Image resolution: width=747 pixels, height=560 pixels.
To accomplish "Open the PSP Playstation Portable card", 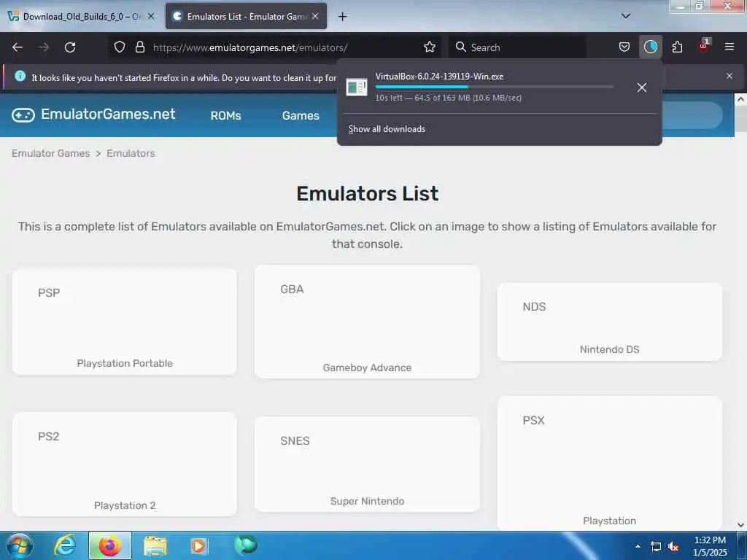I will tap(124, 322).
